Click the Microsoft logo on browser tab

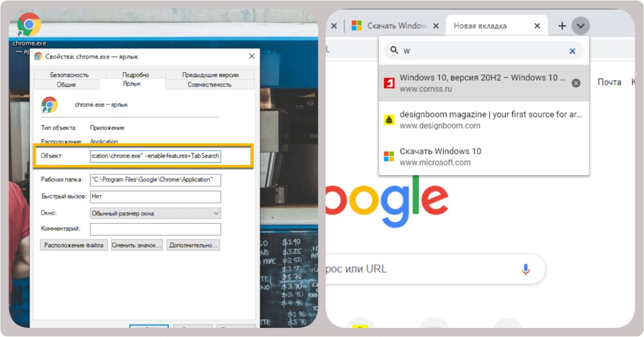357,26
